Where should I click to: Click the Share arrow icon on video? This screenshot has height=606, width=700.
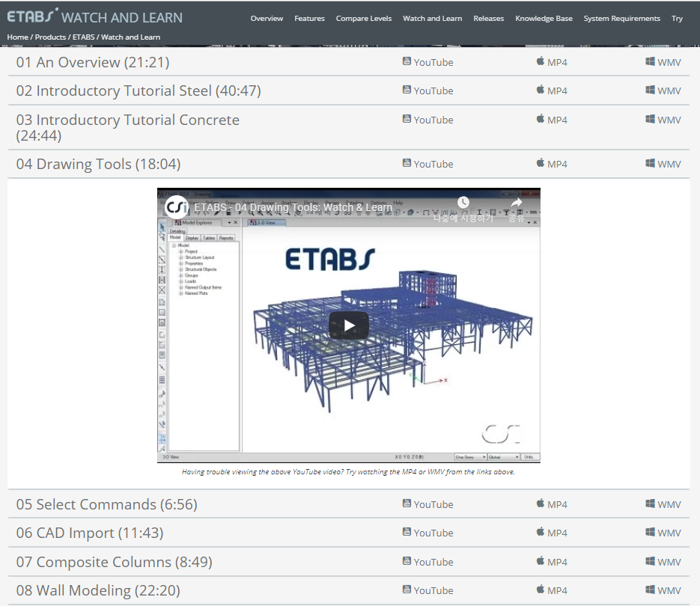click(x=517, y=203)
